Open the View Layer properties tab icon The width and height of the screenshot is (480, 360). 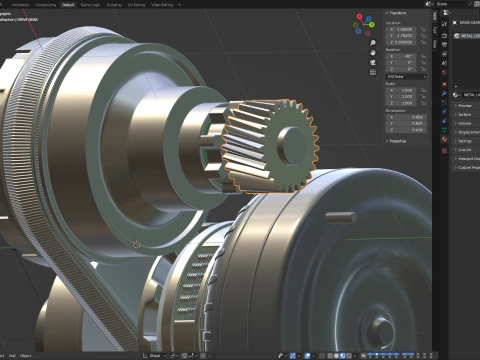pyautogui.click(x=444, y=54)
